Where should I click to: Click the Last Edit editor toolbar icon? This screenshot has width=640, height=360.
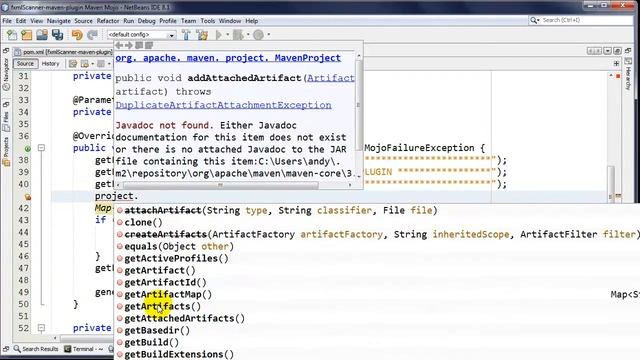pyautogui.click(x=73, y=64)
